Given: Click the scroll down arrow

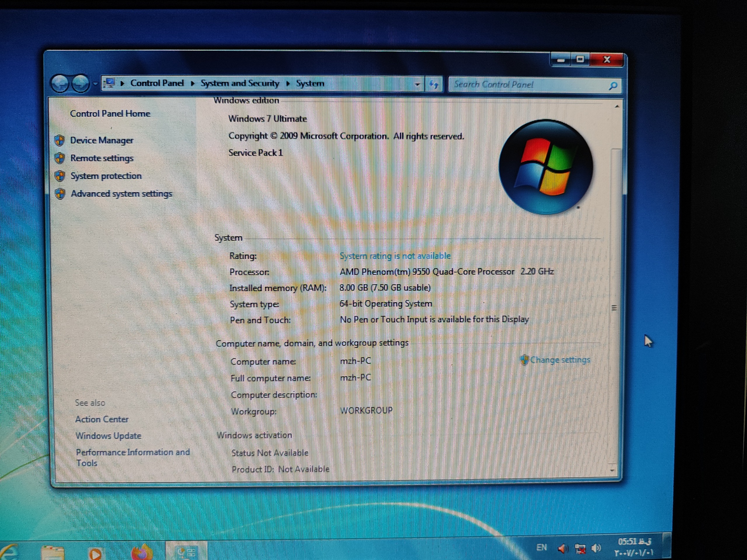Looking at the screenshot, I should 612,470.
